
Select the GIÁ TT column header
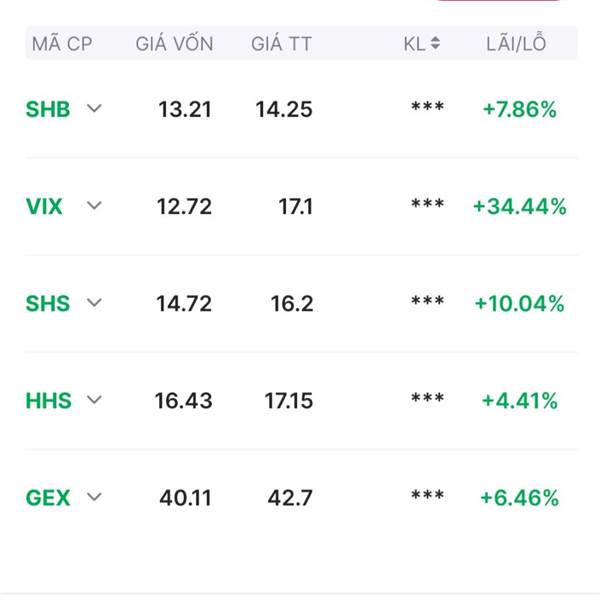click(x=282, y=43)
